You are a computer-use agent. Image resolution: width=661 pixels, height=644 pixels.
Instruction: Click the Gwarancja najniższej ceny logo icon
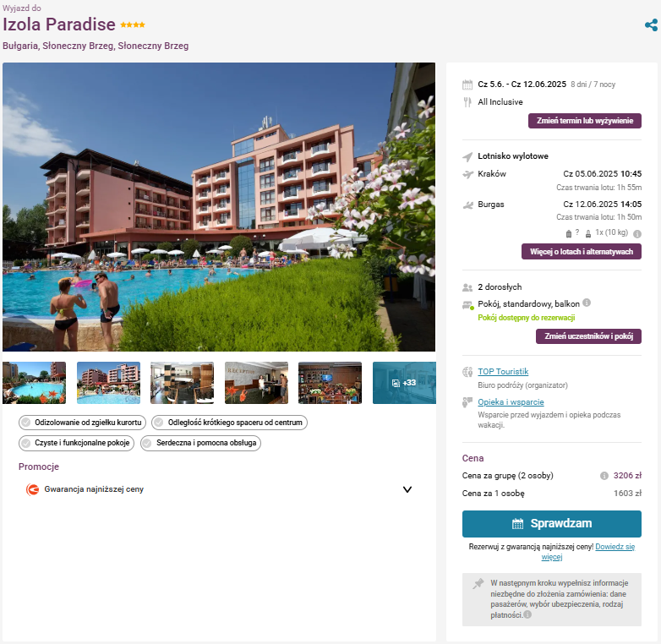click(32, 489)
